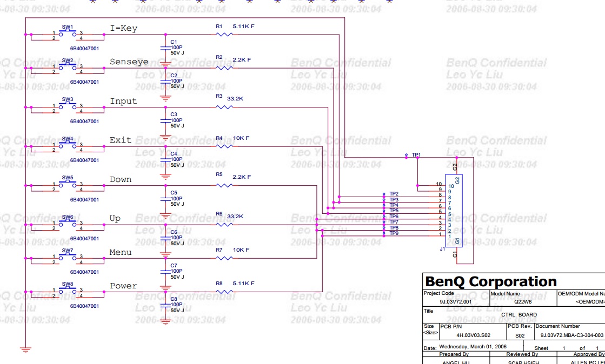Select resistor R1 zigzag symbol

click(x=224, y=35)
